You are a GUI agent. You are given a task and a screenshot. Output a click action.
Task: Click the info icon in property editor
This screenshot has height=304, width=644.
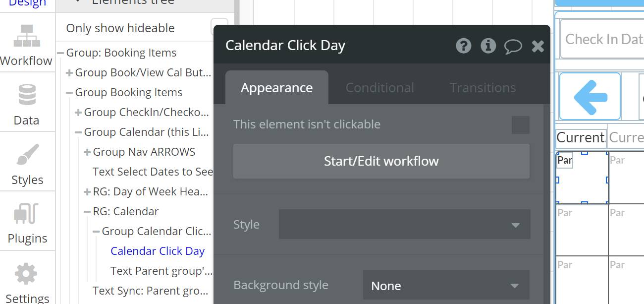[x=488, y=46]
